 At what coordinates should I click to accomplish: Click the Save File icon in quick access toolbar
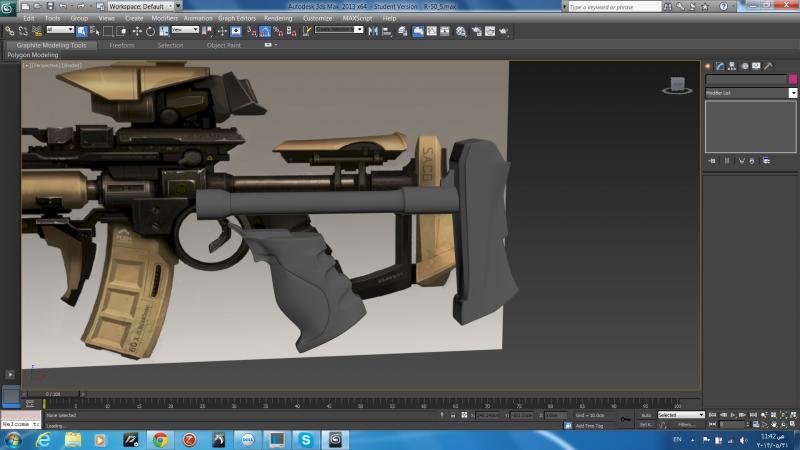(x=50, y=6)
